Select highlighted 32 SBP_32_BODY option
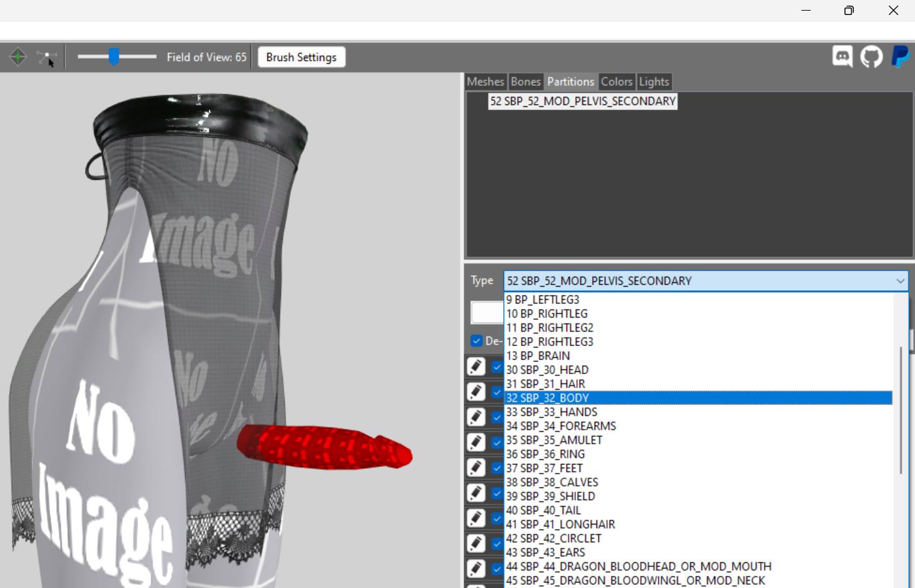915x588 pixels. [699, 398]
